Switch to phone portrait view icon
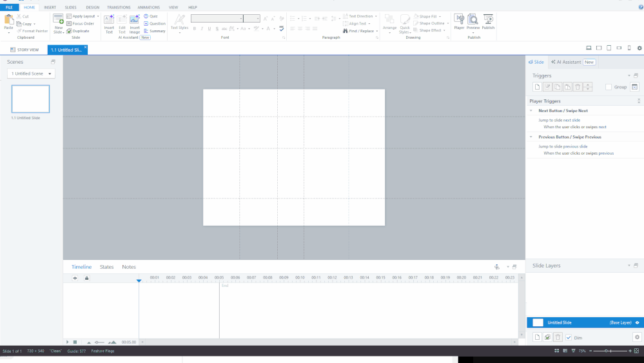This screenshot has height=363, width=644. [x=629, y=48]
